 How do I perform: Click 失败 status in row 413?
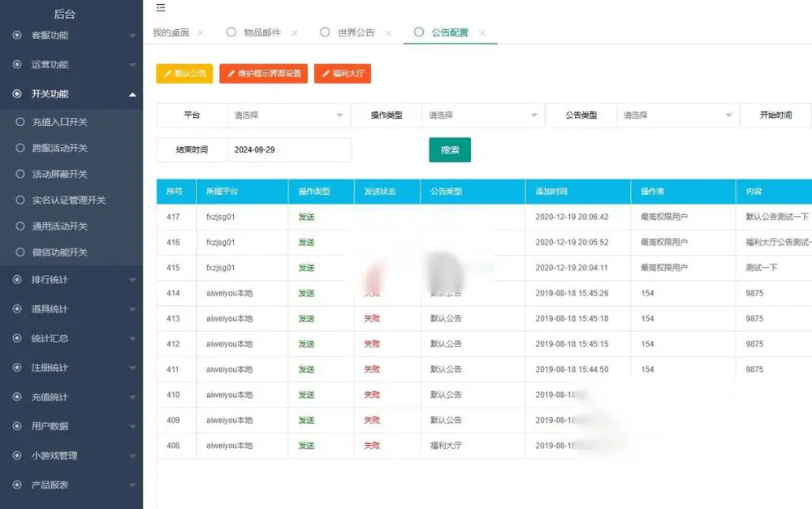(373, 318)
